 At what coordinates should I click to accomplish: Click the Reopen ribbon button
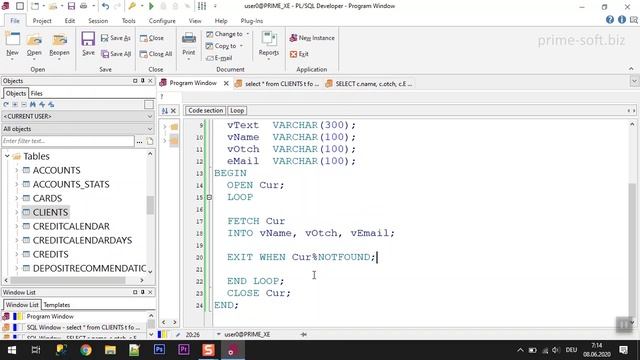tap(59, 46)
